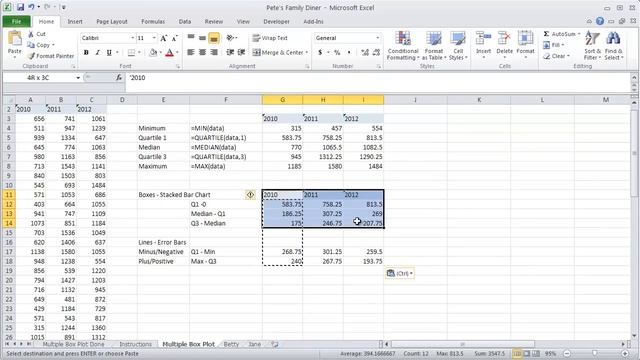640x360 pixels.
Task: Open the Paste Options (Ctrl) dropdown
Action: point(400,273)
